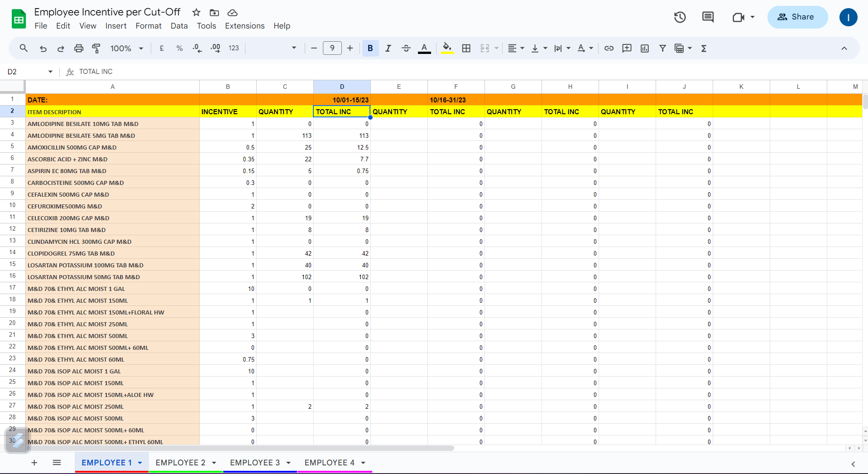Open vertical align dropdown

539,48
